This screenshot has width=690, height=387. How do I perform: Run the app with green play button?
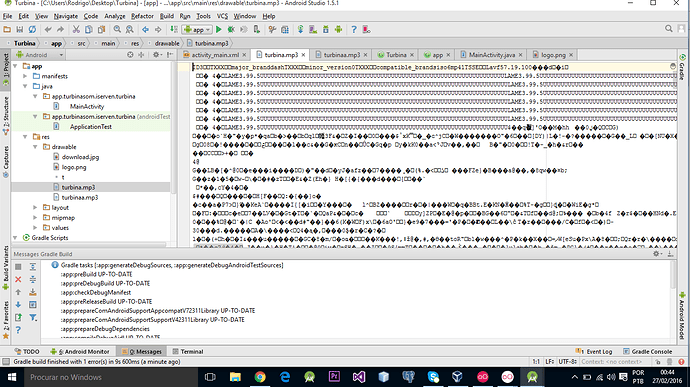(219, 29)
